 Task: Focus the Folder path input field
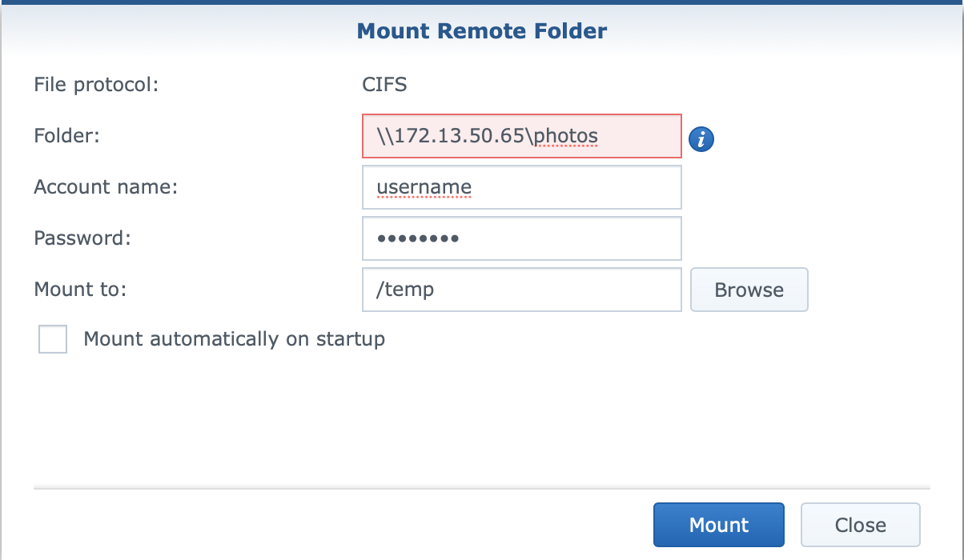[x=522, y=136]
